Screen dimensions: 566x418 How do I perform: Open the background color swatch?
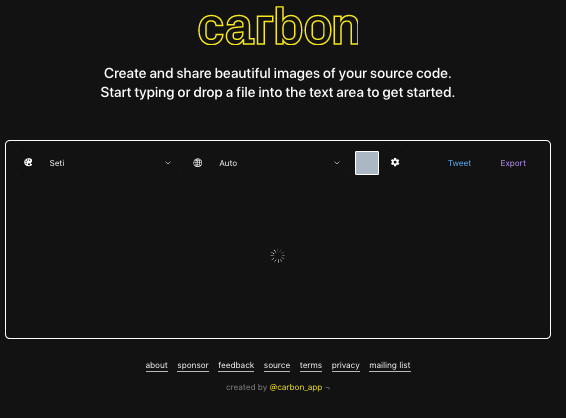point(367,163)
